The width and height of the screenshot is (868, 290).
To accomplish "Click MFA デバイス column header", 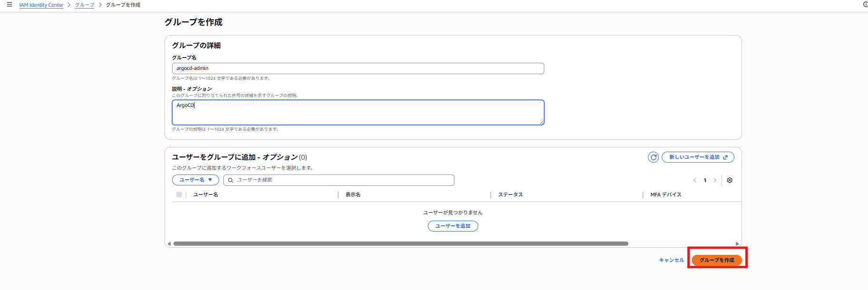I will [666, 194].
